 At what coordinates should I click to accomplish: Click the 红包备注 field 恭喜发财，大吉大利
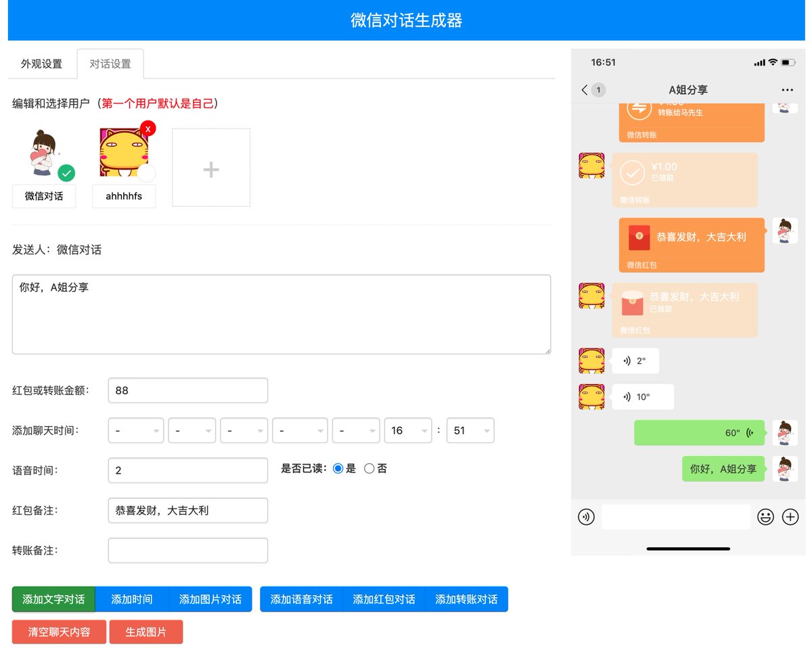(x=188, y=510)
